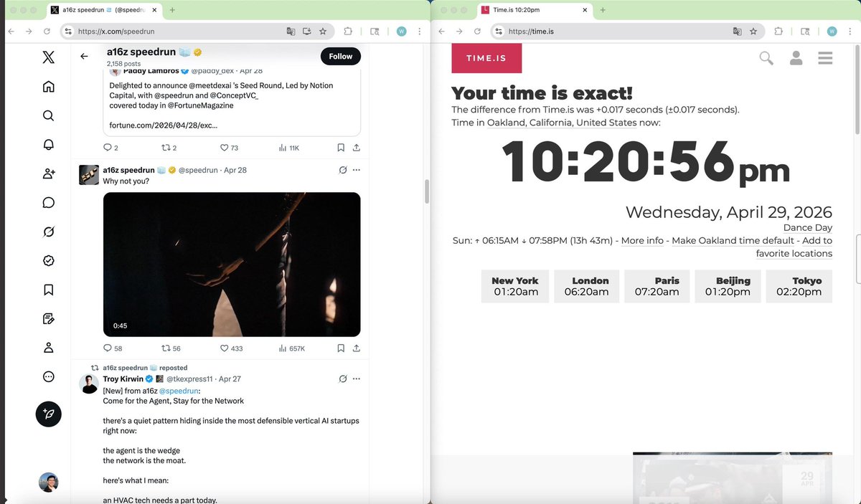
Task: Open Grok explain icon on Troy Kirwin post
Action: click(x=343, y=379)
